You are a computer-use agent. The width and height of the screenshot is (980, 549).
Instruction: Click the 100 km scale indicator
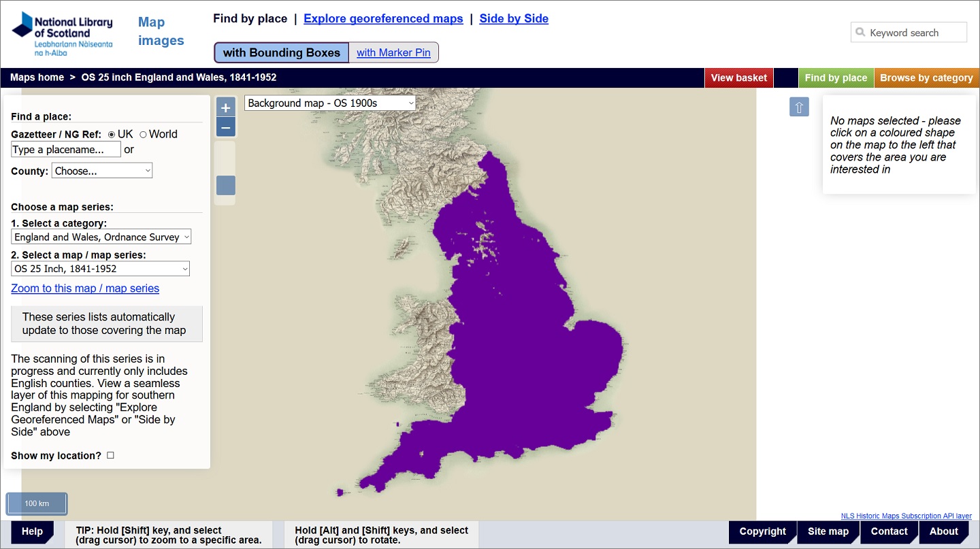coord(37,503)
